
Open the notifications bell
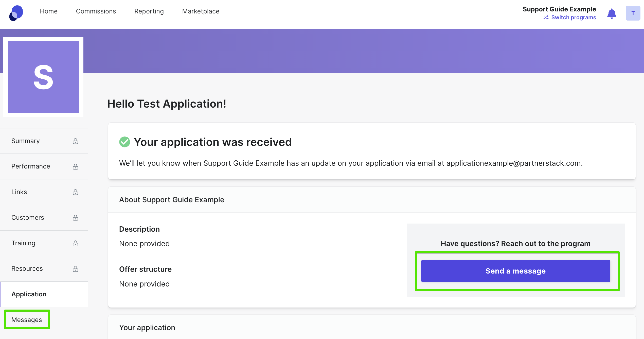pyautogui.click(x=612, y=13)
